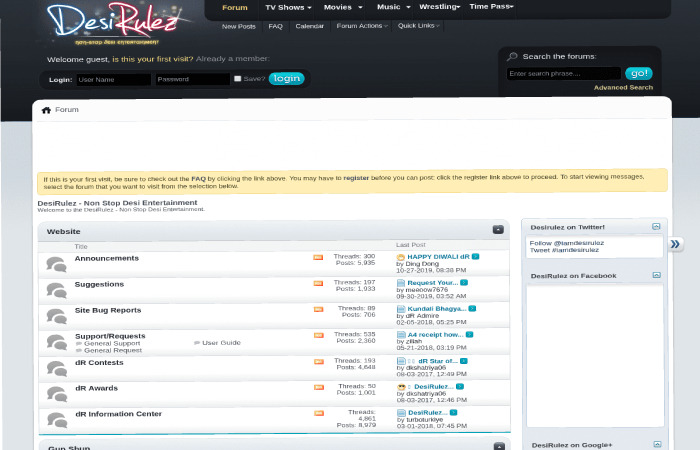The height and width of the screenshot is (450, 700).
Task: Expand the Forum Actions menu
Action: coord(362,26)
